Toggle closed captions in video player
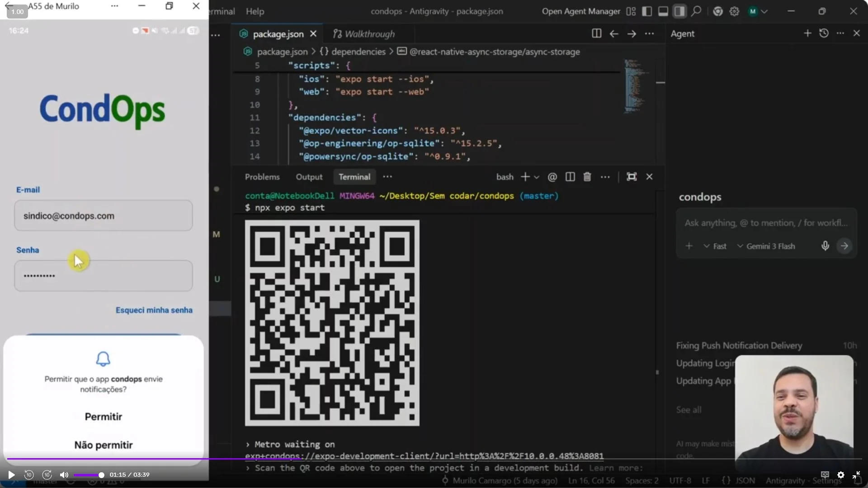 pos(825,474)
